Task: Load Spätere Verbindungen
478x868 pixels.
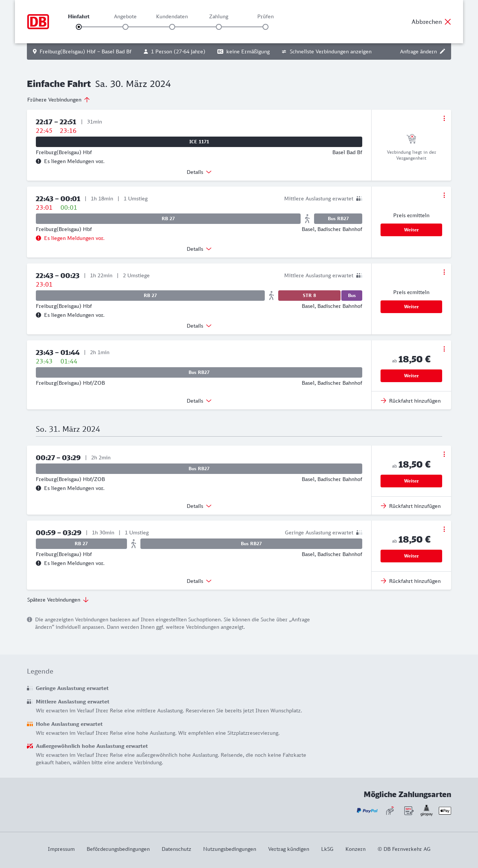Action: [58, 600]
